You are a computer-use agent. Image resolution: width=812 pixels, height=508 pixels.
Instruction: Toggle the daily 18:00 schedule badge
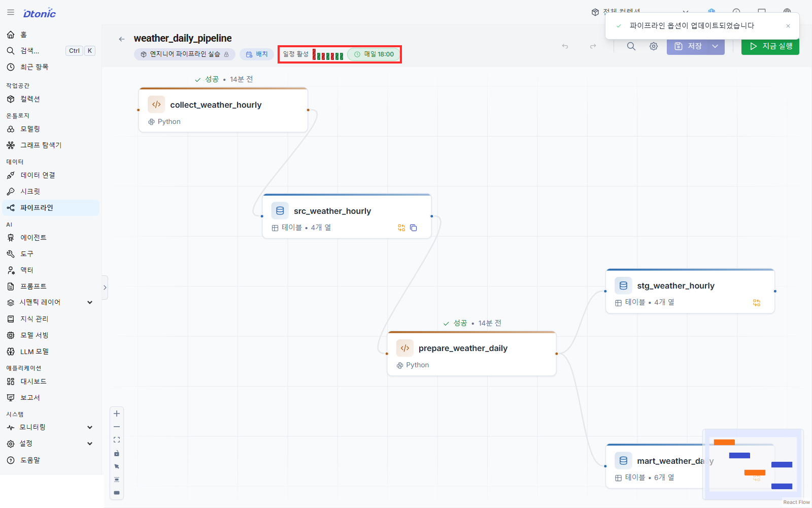coord(374,54)
